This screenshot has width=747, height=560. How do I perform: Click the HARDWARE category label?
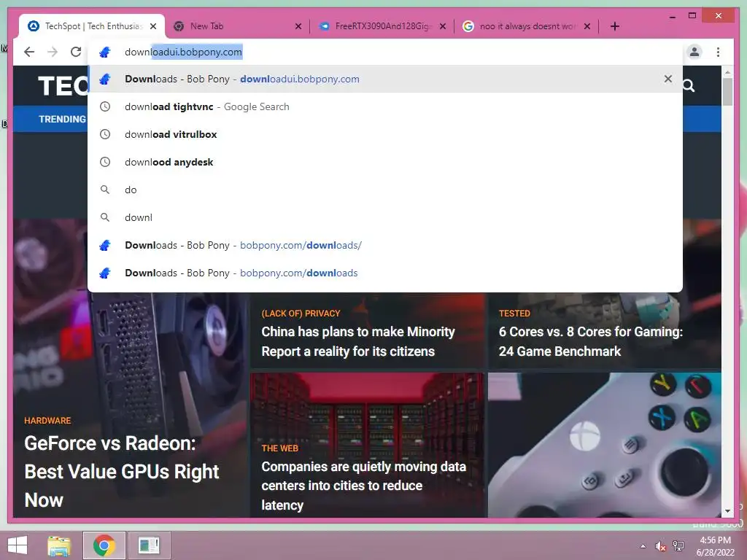click(47, 421)
